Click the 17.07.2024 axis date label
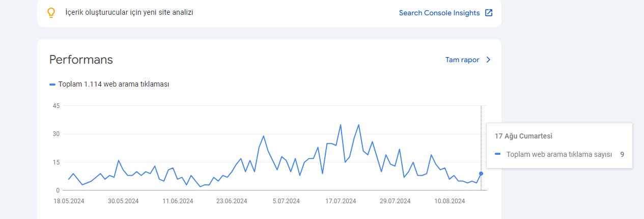Viewport: 644px width, 219px height. pyautogui.click(x=341, y=201)
